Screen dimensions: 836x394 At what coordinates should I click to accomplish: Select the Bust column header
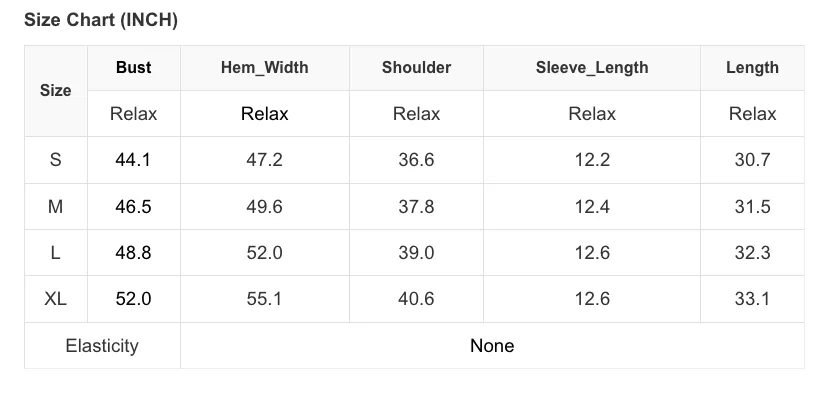[134, 68]
